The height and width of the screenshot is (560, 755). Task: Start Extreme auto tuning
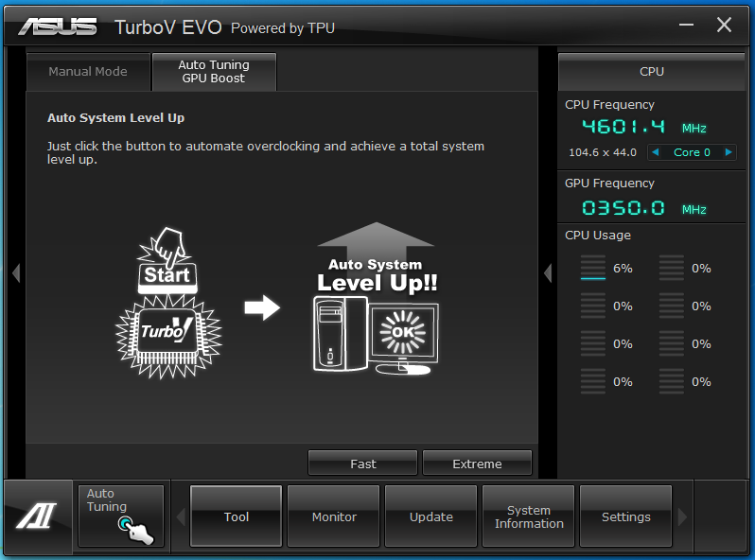point(477,464)
